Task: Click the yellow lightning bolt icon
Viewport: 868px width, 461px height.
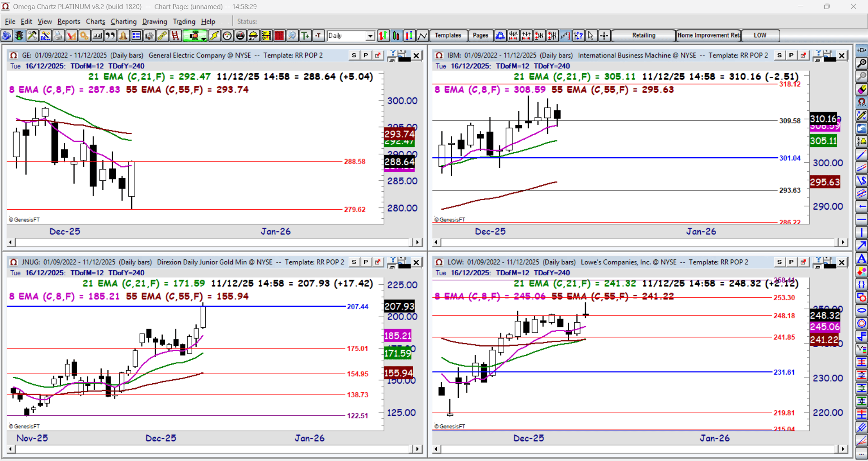Action: click(x=214, y=36)
